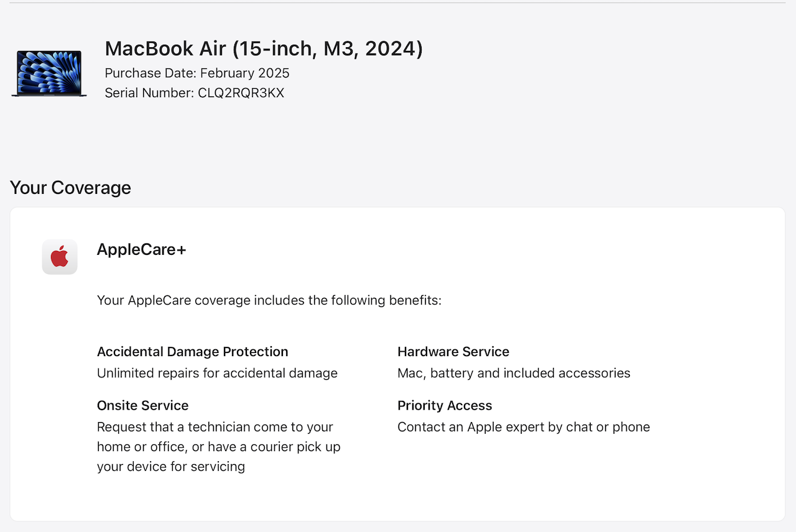Select the serial code CLQ2RQR3KX
The height and width of the screenshot is (532, 796).
pyautogui.click(x=241, y=93)
